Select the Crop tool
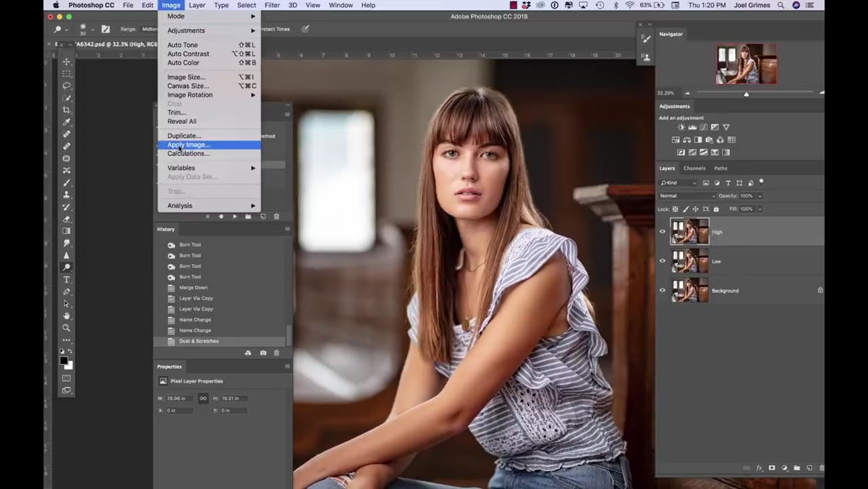Viewport: 868px width, 489px height. pos(67,110)
